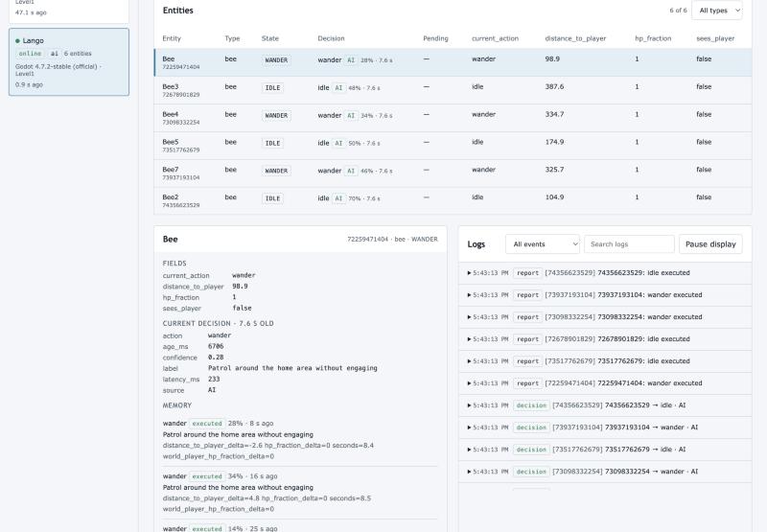767x532 pixels.
Task: Click the Bee detail panel title
Action: (170, 239)
